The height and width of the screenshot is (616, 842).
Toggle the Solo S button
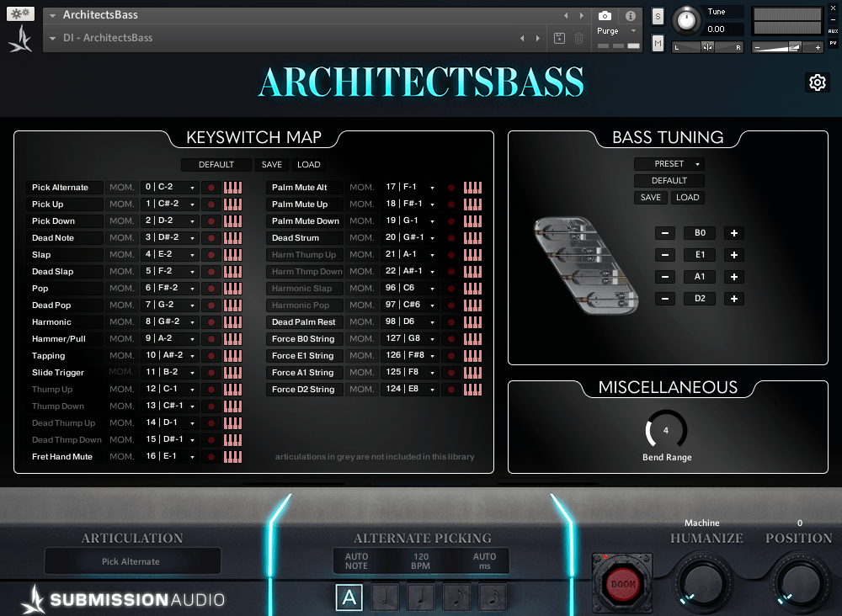click(658, 17)
